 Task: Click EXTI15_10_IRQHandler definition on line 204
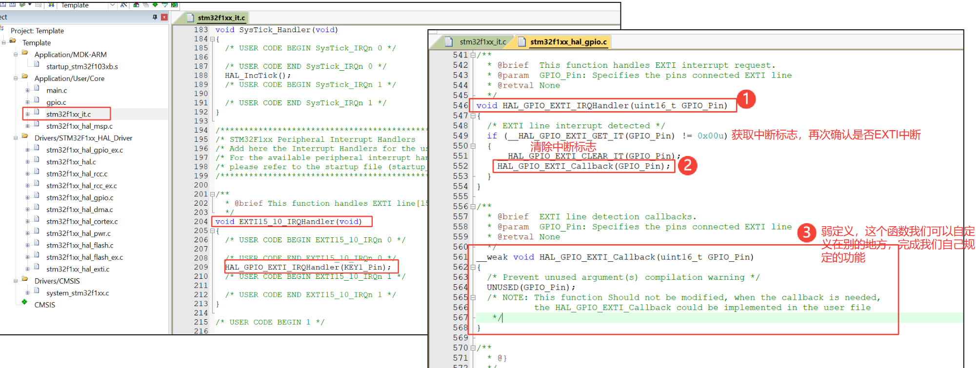point(288,222)
